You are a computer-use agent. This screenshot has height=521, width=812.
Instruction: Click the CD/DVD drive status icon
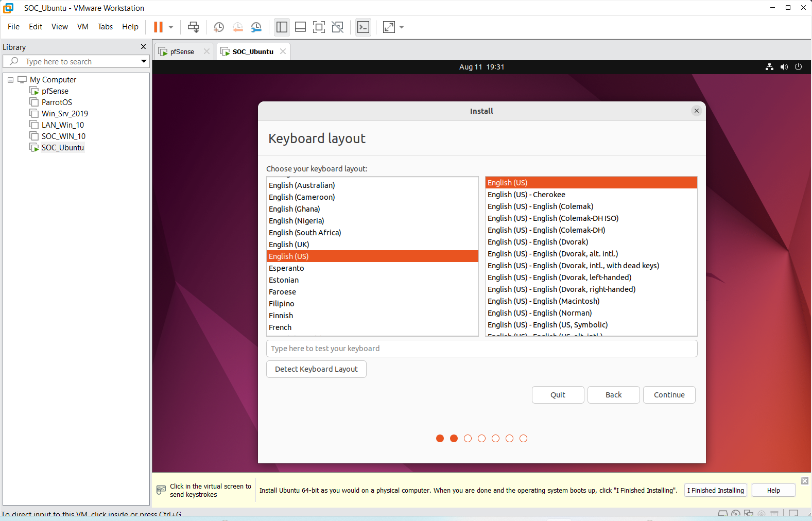coord(736,514)
